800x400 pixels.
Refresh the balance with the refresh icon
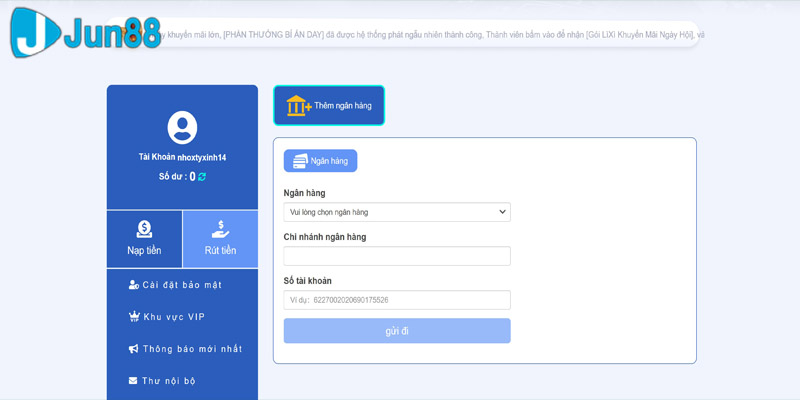[x=202, y=177]
